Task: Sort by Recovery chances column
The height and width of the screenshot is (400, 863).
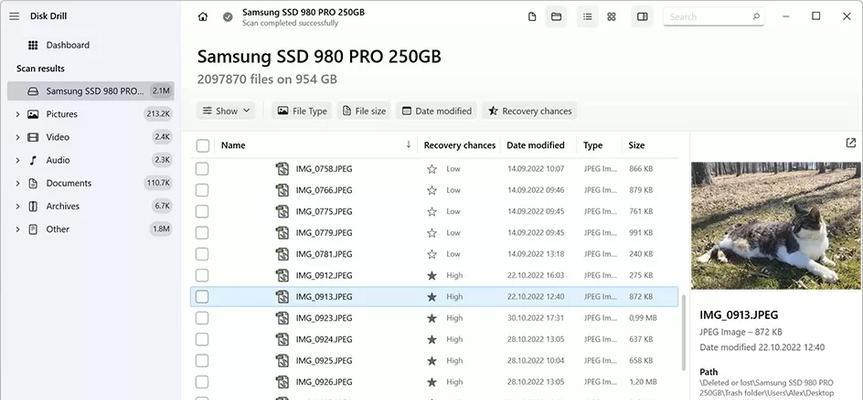Action: (460, 145)
